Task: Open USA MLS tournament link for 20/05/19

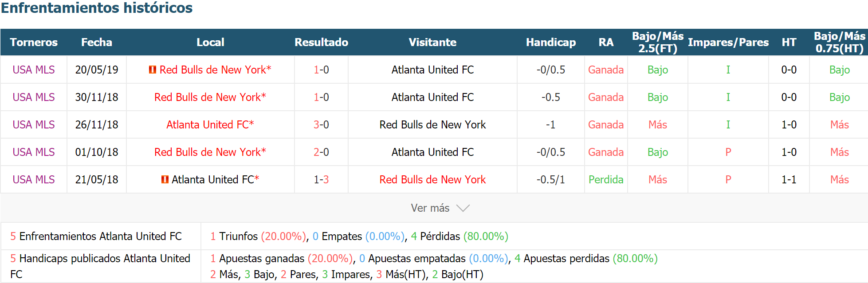Action: (34, 70)
